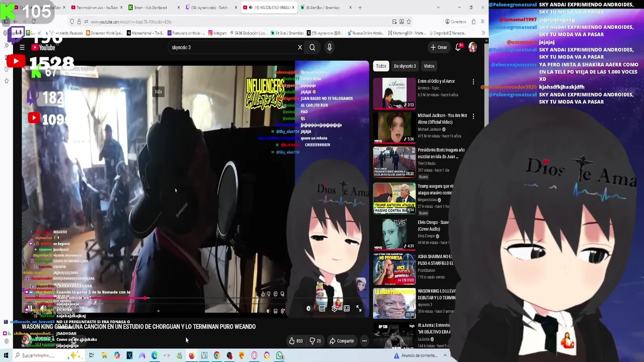This screenshot has width=644, height=362.
Task: Open options for Michael Jackson video
Action: 473,116
